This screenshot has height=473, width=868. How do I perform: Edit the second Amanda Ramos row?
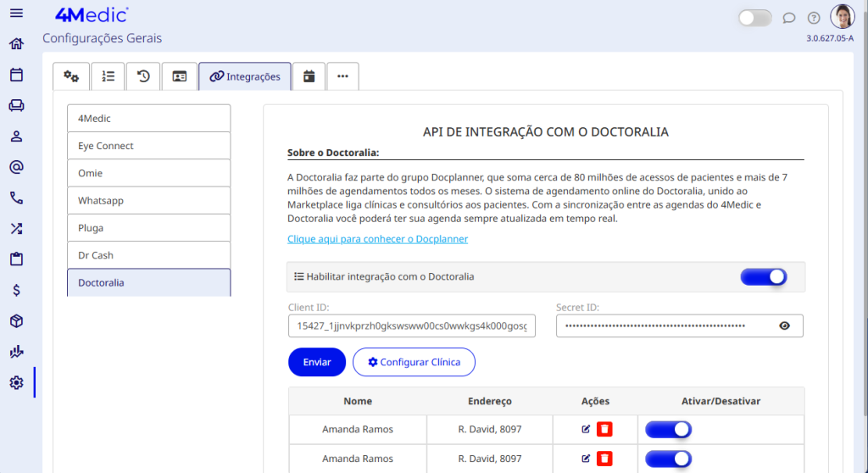click(586, 458)
